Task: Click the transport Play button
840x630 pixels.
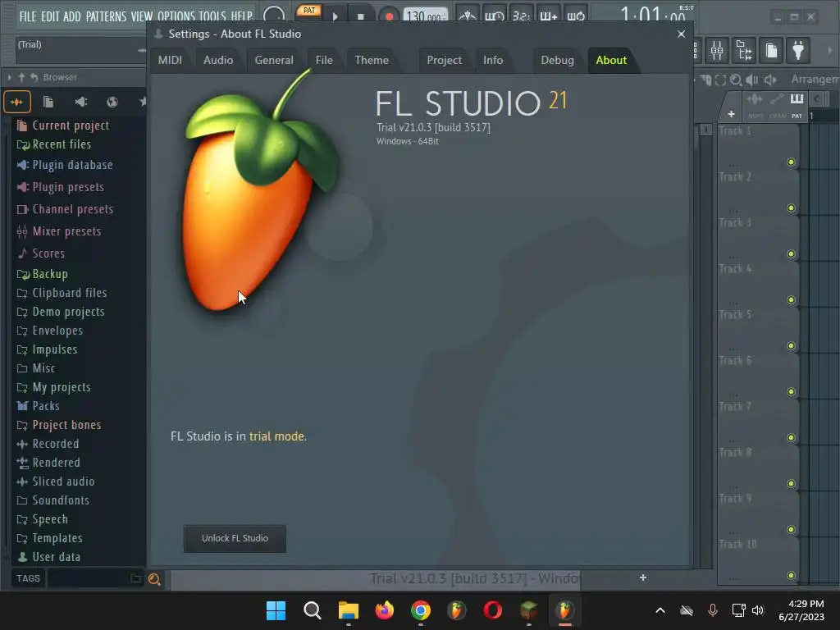Action: click(x=336, y=16)
